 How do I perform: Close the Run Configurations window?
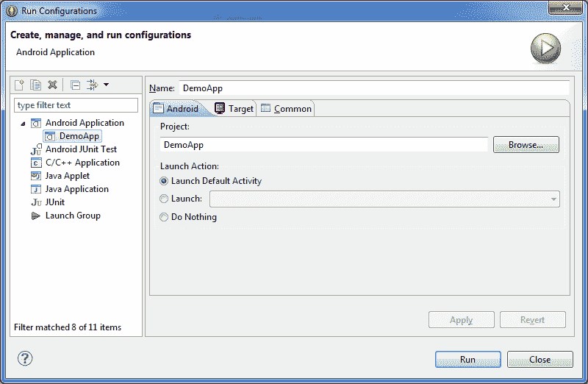(x=565, y=7)
